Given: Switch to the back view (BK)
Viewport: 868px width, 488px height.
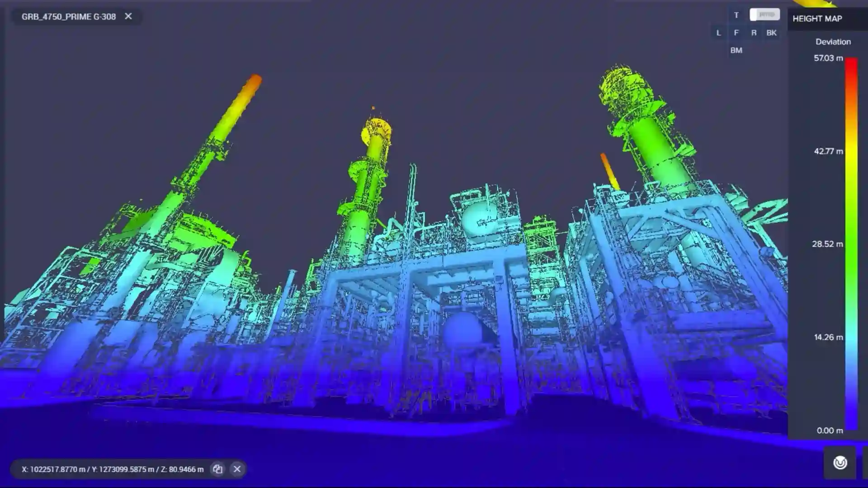Looking at the screenshot, I should (771, 33).
